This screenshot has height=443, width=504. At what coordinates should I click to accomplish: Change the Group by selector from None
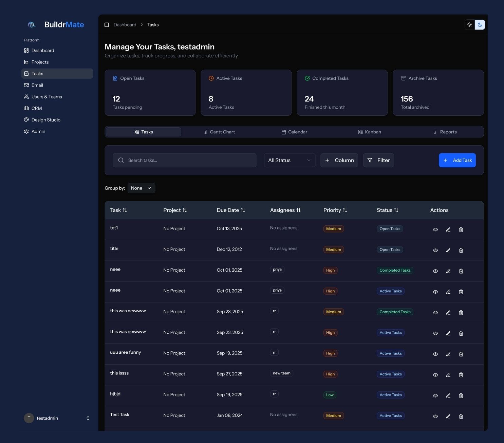point(141,188)
